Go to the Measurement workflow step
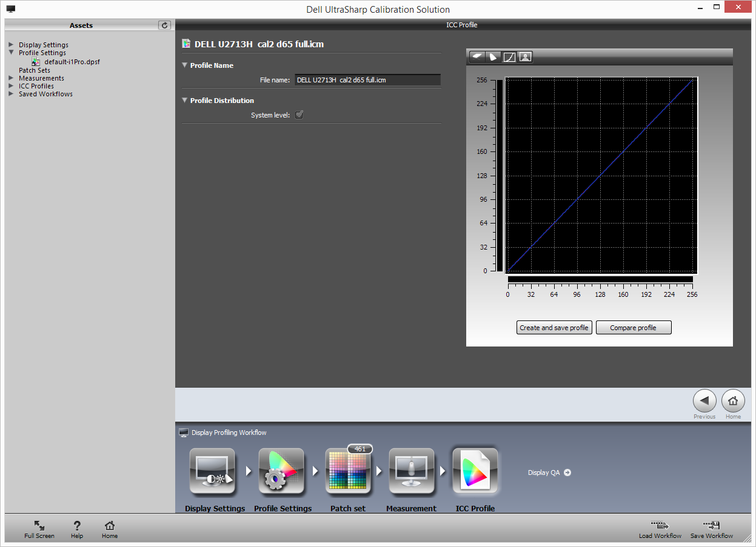 coord(412,472)
